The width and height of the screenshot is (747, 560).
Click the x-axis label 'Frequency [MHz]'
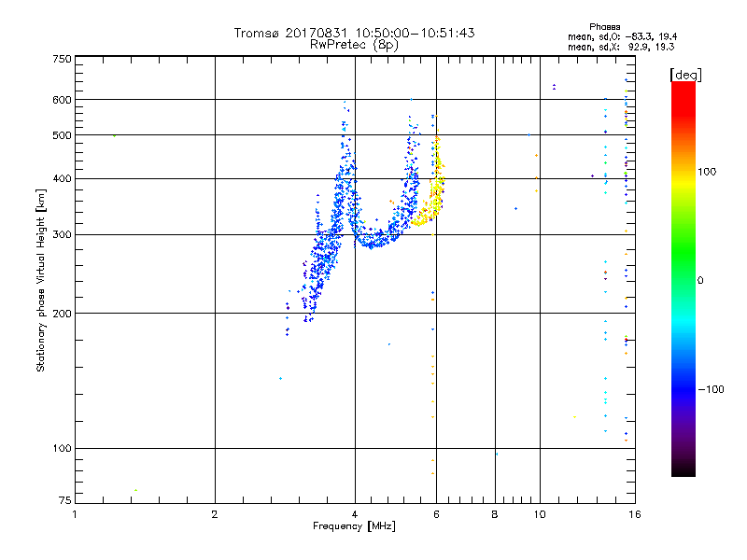point(354,526)
